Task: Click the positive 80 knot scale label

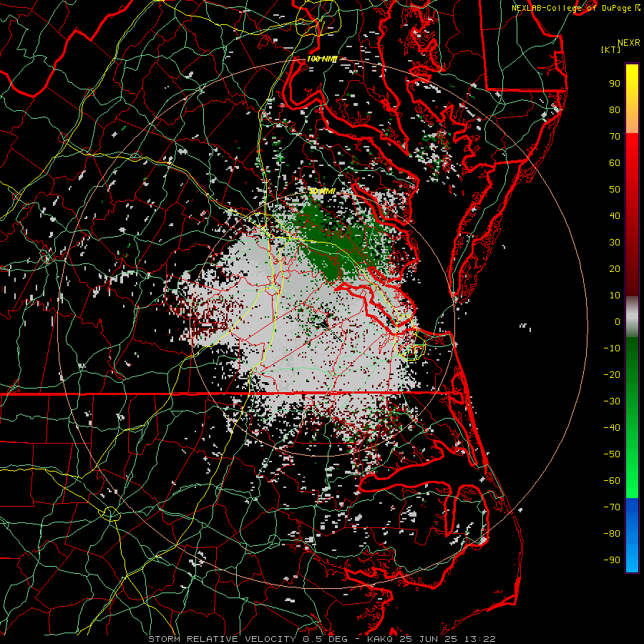Action: 615,110
